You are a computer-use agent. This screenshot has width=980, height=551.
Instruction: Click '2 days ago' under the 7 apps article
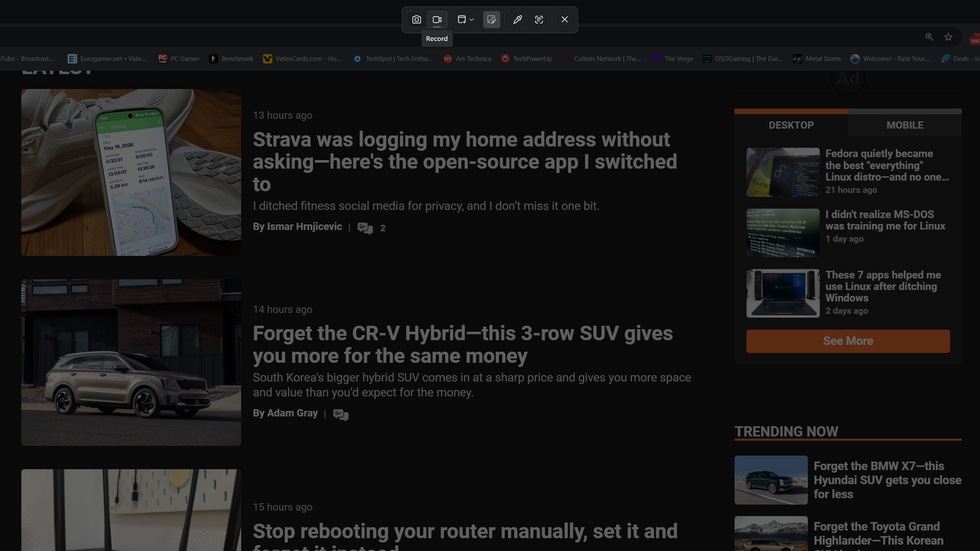tap(847, 311)
